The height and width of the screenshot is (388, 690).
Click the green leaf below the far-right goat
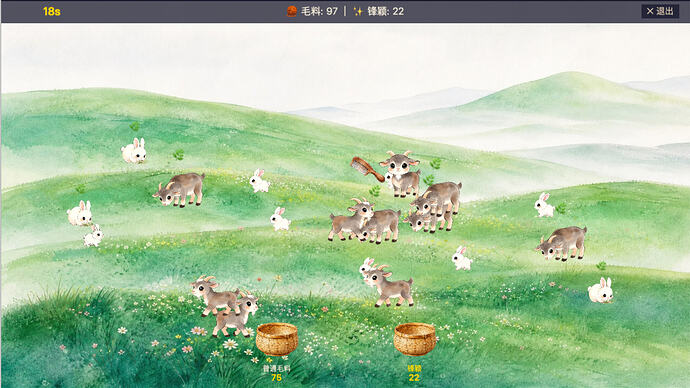tap(601, 266)
